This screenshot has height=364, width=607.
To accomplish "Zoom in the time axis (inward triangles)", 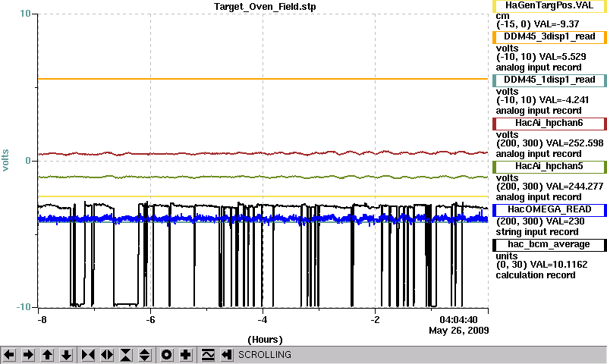I will [88, 355].
